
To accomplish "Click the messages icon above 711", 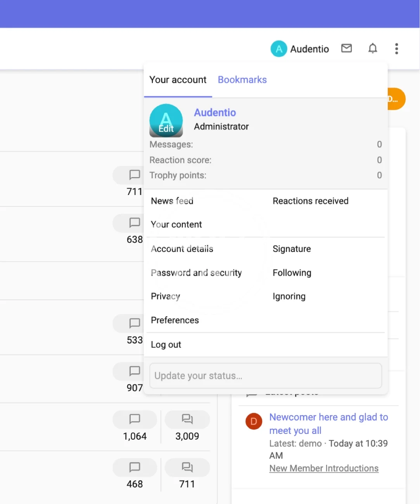I will 187,467.
